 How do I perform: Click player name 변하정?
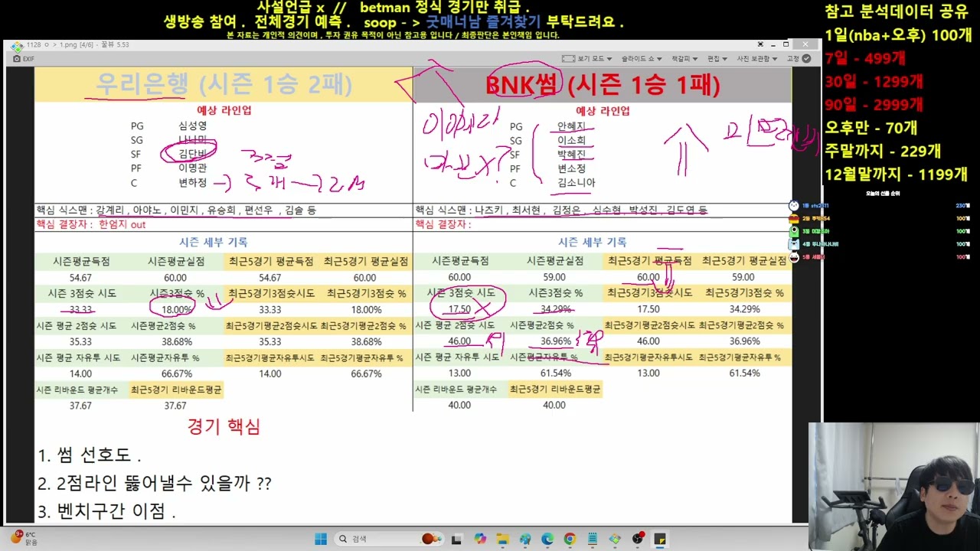click(x=192, y=183)
